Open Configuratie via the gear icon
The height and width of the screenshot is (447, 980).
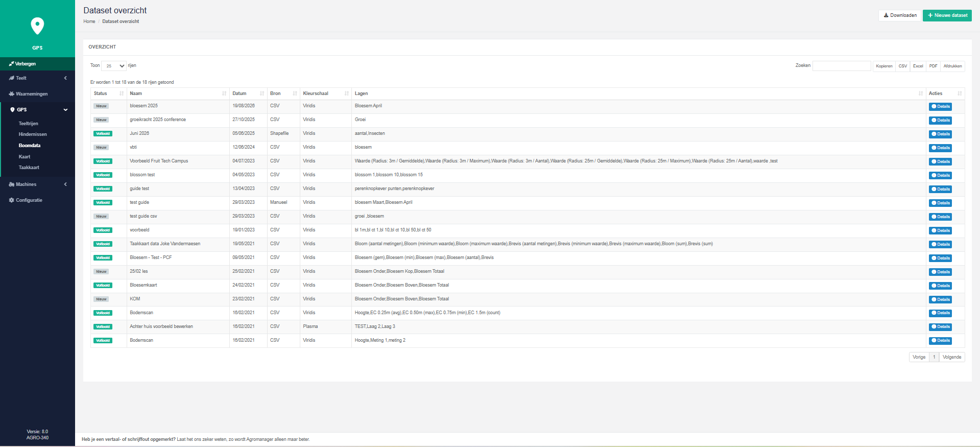pyautogui.click(x=11, y=200)
